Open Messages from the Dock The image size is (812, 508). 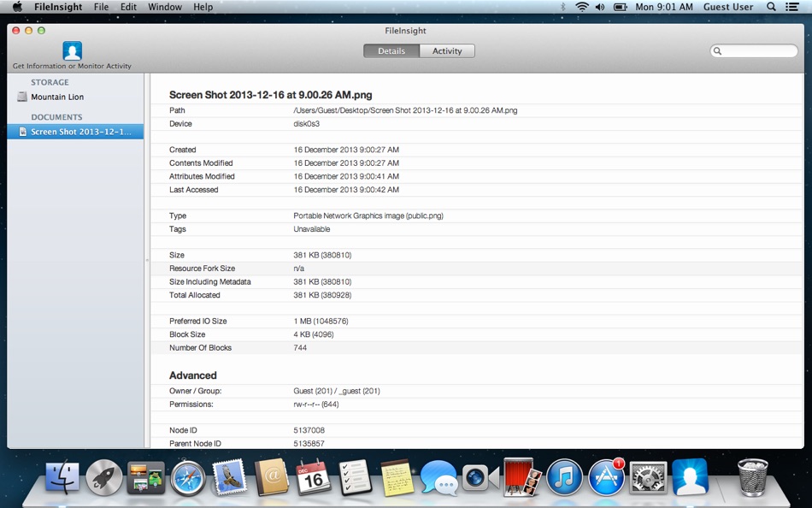pyautogui.click(x=439, y=477)
